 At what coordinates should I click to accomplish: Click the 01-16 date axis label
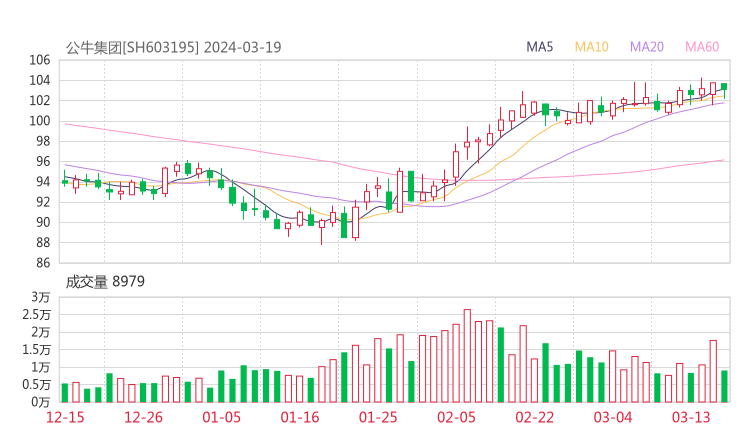click(300, 417)
